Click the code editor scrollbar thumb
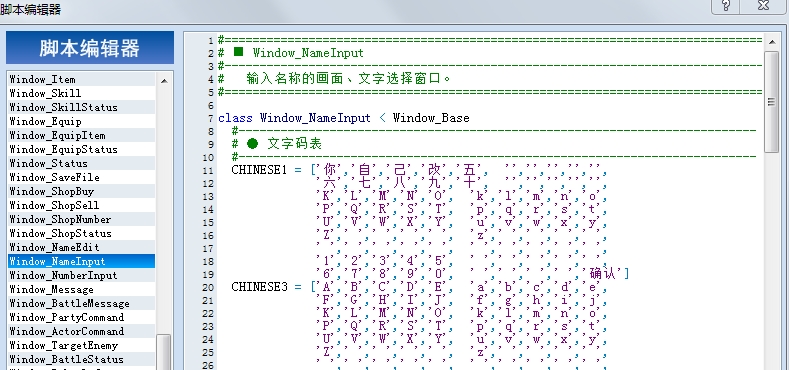This screenshot has width=789, height=370. [x=771, y=101]
